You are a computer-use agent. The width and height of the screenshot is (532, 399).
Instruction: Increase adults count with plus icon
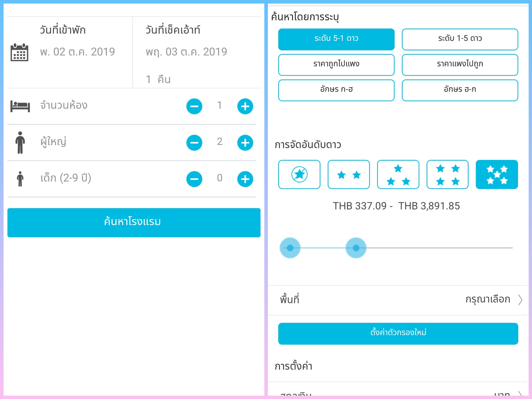245,143
